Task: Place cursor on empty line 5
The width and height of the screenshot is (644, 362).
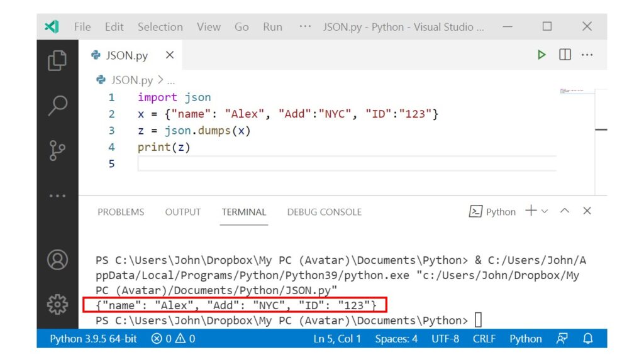Action: (x=347, y=164)
